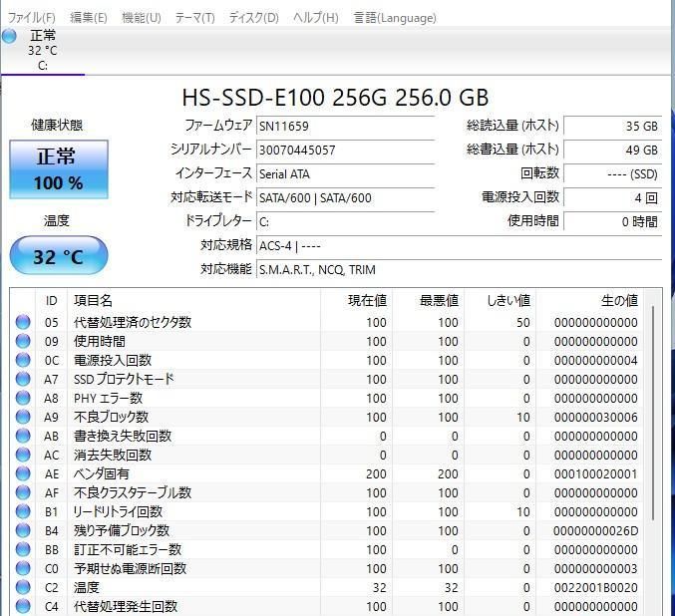Click status orb for attribute 09 使用時間
Image resolution: width=675 pixels, height=616 pixels.
coord(23,341)
